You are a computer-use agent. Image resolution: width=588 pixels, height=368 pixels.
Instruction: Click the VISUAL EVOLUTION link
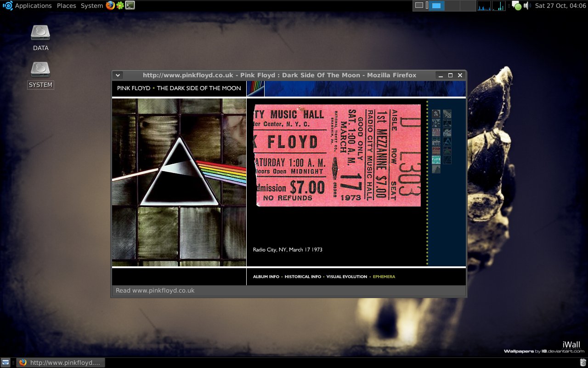347,277
